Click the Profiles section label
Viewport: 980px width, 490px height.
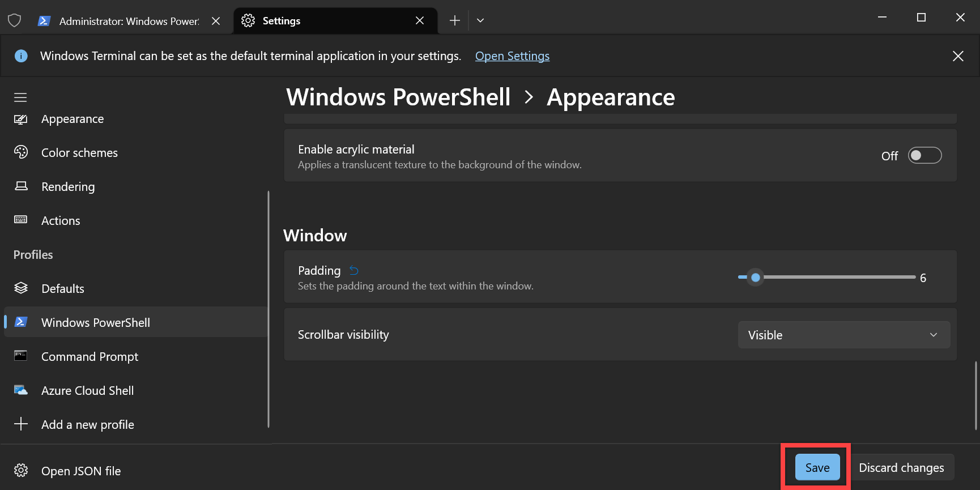click(x=33, y=255)
